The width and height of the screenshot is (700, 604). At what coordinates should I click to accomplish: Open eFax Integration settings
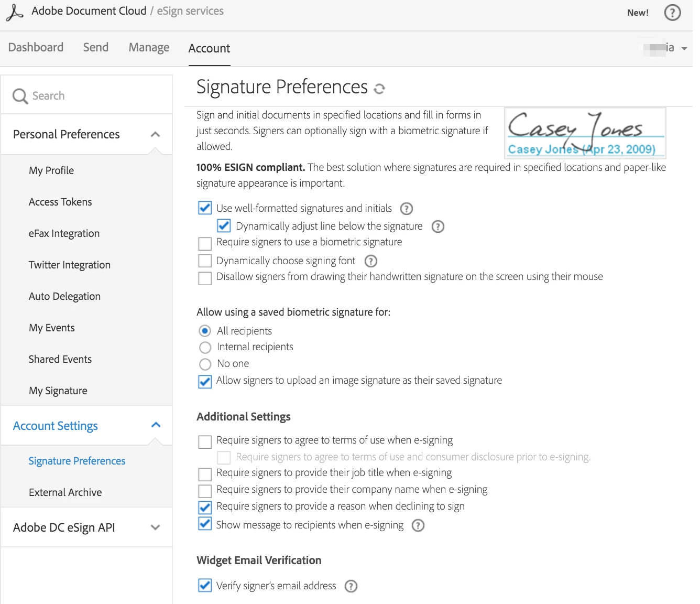click(64, 234)
